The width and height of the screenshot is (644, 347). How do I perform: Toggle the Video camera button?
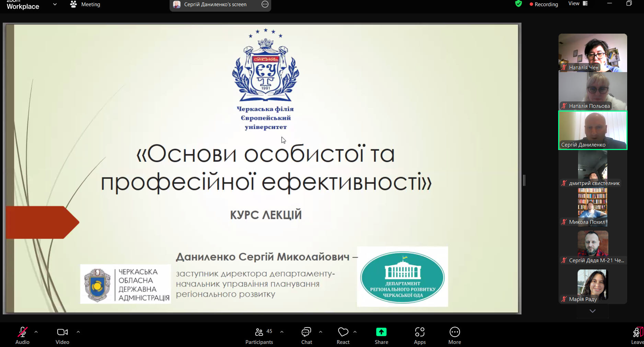[x=62, y=335]
